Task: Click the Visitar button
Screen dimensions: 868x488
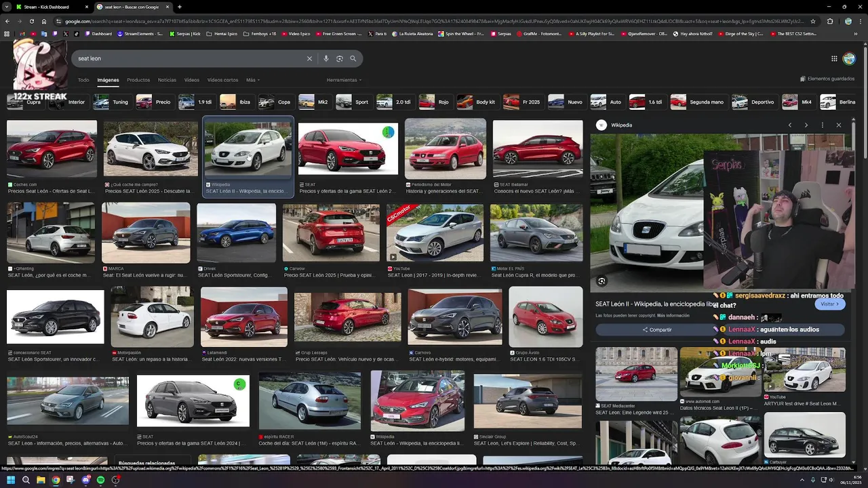Action: point(830,304)
